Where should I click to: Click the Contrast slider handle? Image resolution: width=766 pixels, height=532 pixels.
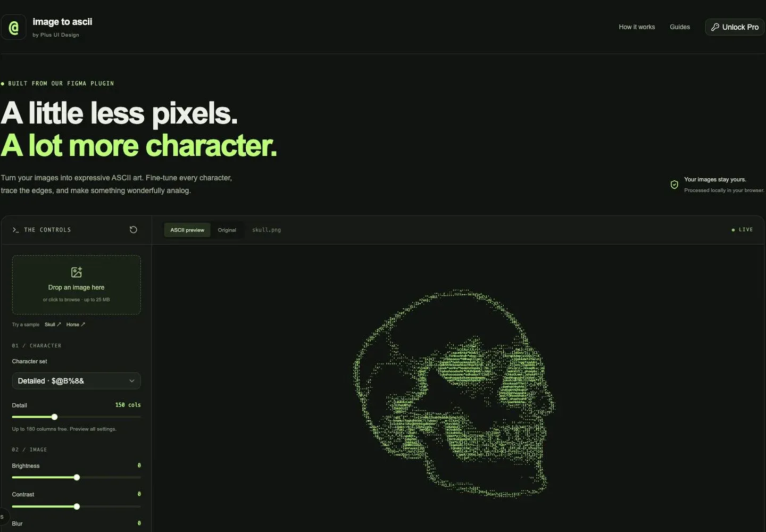pyautogui.click(x=77, y=506)
